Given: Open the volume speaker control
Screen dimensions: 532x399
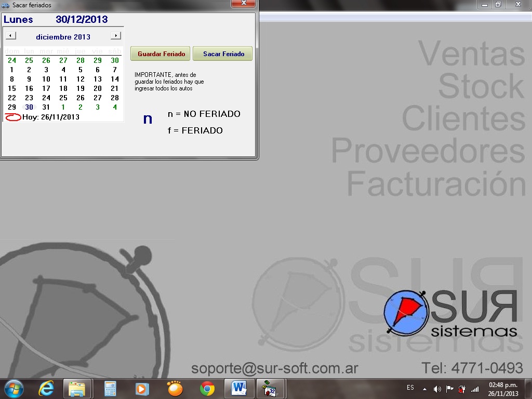Looking at the screenshot, I should tap(437, 389).
